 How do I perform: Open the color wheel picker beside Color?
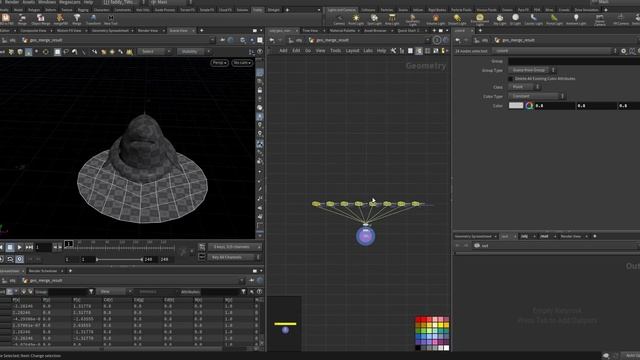(x=529, y=106)
